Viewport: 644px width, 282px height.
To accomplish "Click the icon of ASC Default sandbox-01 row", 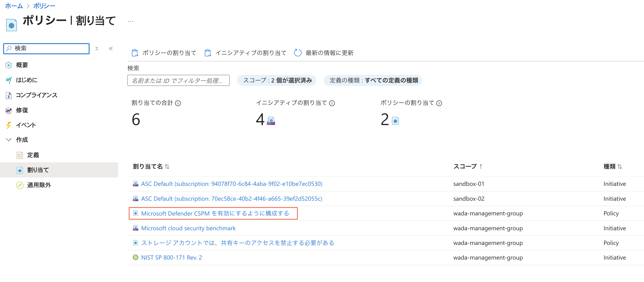I will [x=136, y=184].
